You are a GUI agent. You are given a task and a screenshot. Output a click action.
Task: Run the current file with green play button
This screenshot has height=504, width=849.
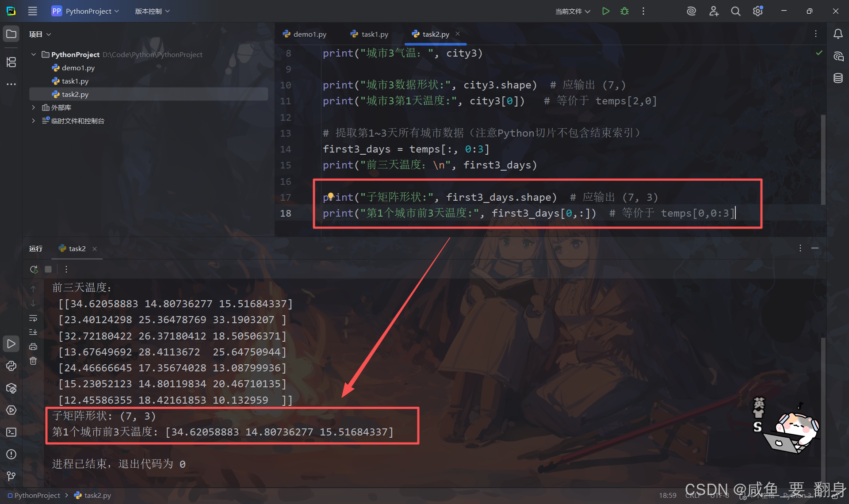tap(606, 11)
